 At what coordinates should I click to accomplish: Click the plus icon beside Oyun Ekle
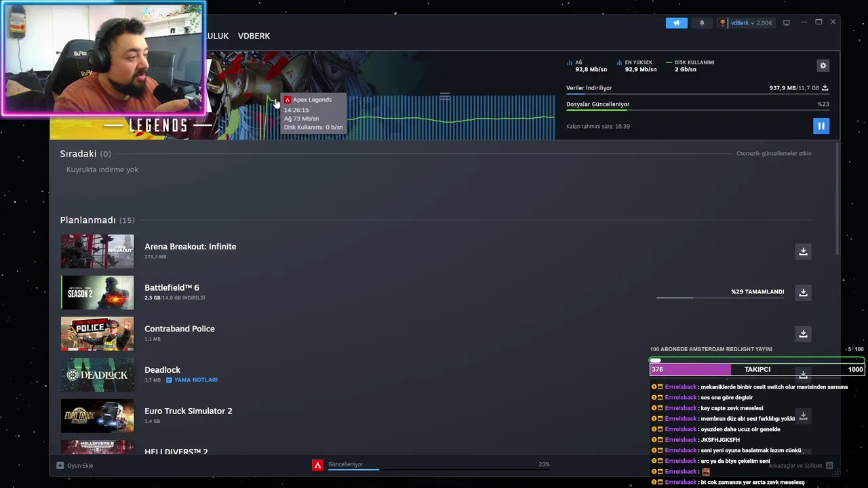pos(60,466)
